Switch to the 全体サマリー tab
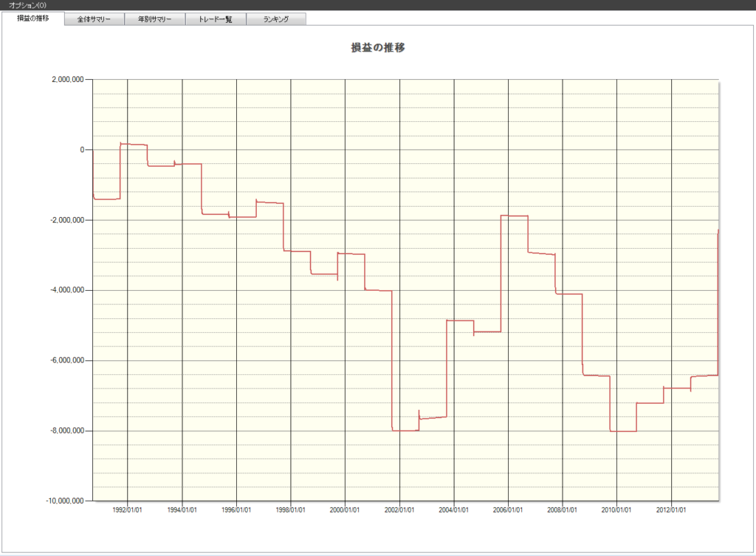 click(94, 19)
